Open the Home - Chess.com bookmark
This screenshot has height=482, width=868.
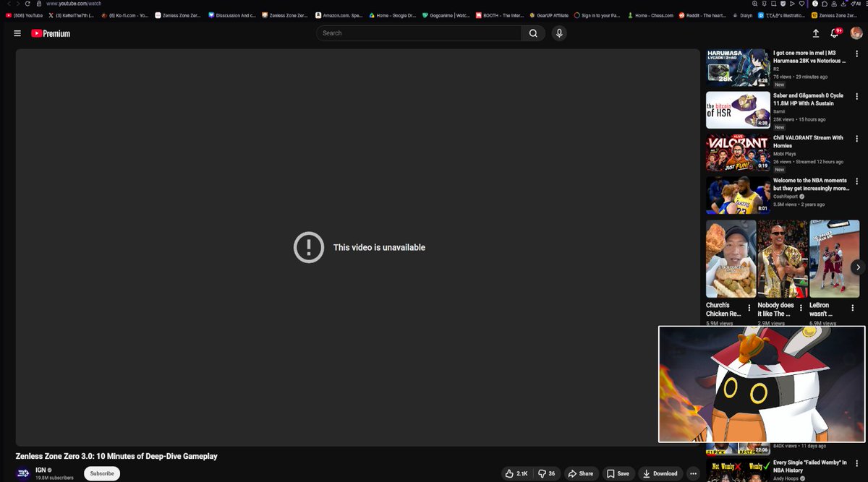tap(651, 15)
